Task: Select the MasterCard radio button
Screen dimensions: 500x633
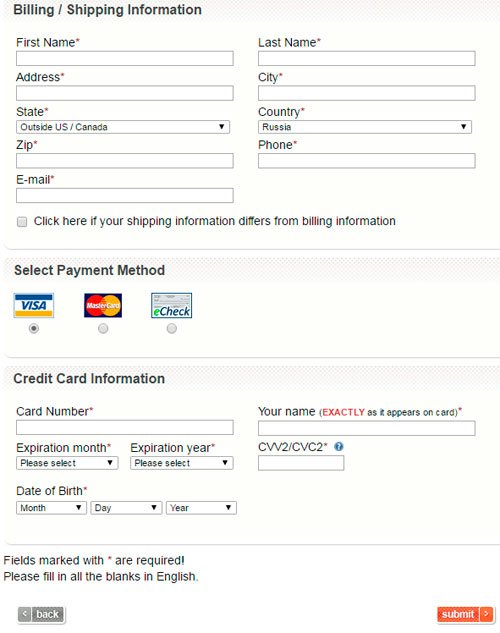Action: [103, 329]
